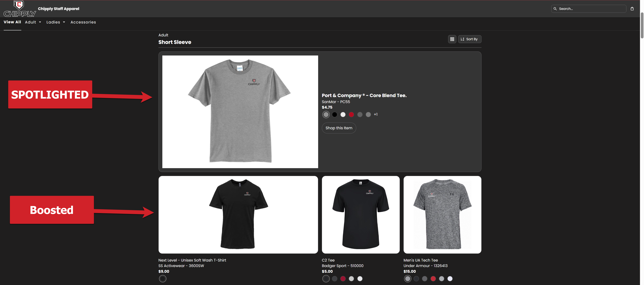Select black color swatch on Core Blend Tee
This screenshot has width=644, height=285.
335,115
